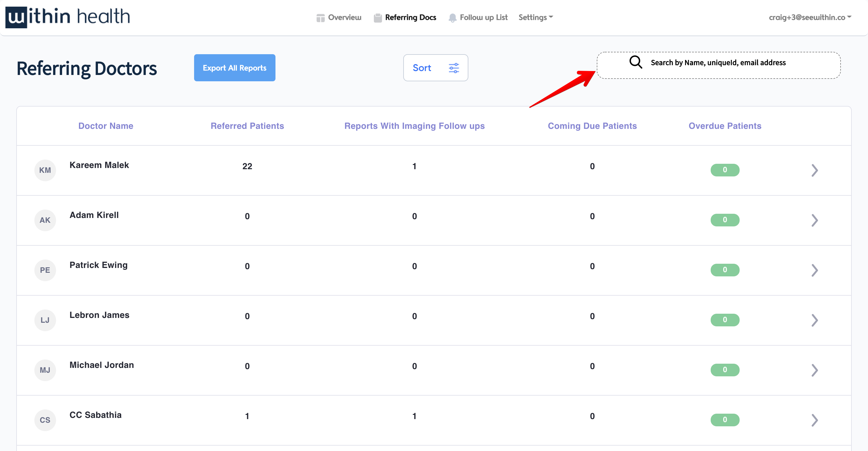Click Lebron James's overdue badge

pos(725,320)
